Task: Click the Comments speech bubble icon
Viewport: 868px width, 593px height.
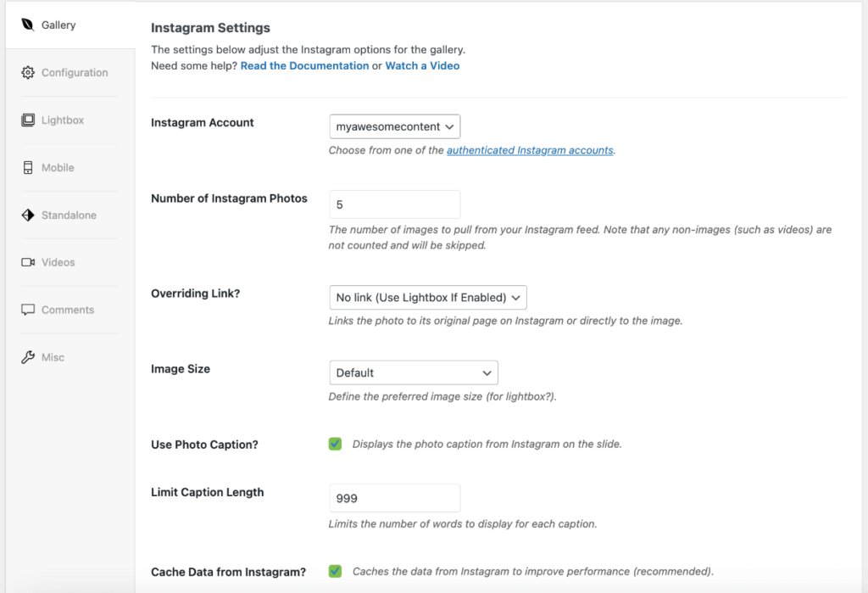Action: [x=28, y=310]
